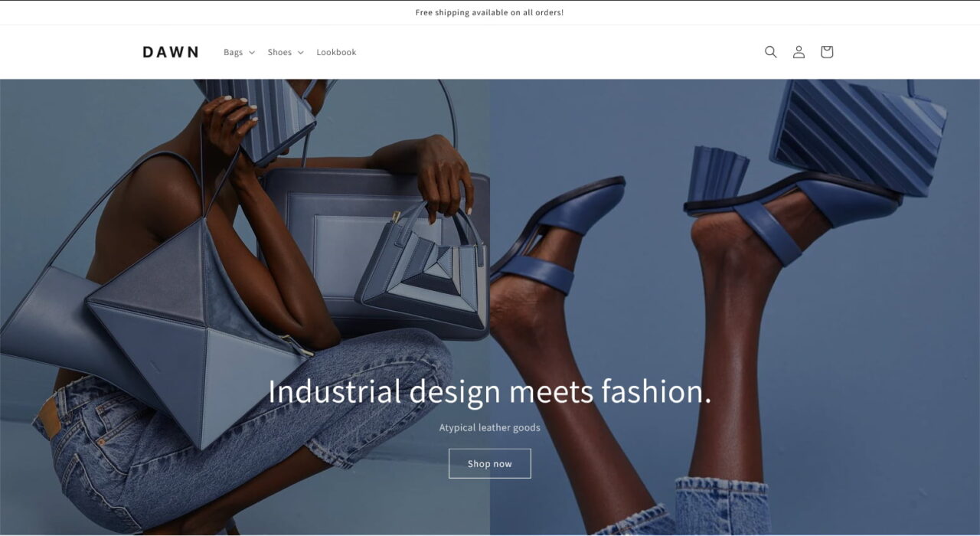This screenshot has height=536, width=980.
Task: Open the search magnifier icon
Action: (770, 52)
